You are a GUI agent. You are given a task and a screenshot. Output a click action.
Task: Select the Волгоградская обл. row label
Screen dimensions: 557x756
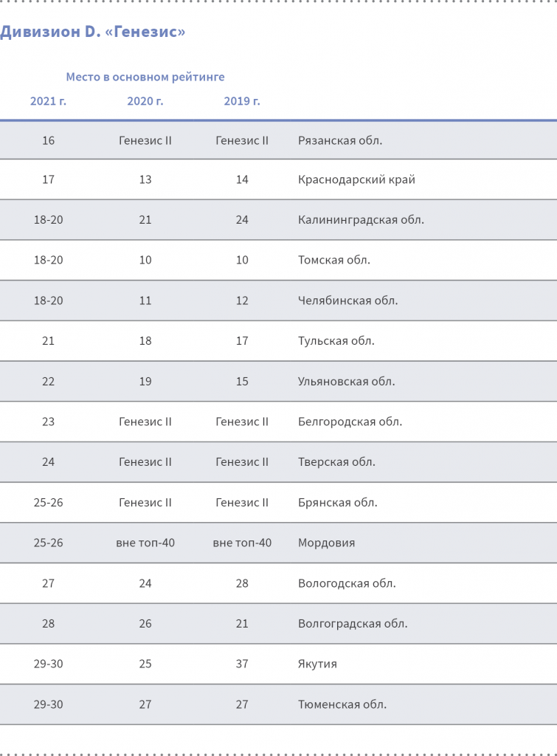click(353, 624)
